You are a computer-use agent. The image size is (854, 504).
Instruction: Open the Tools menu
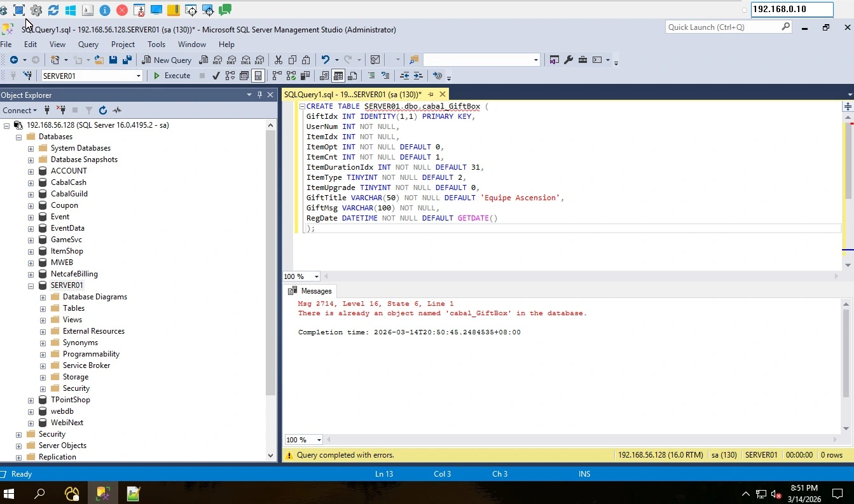click(156, 44)
